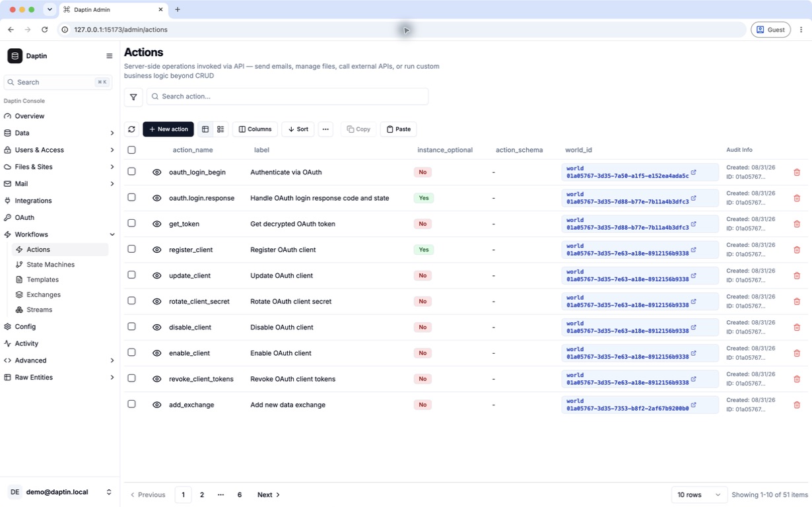Screen dimensions: 812x507
Task: Delete the get_token row
Action: (x=797, y=224)
